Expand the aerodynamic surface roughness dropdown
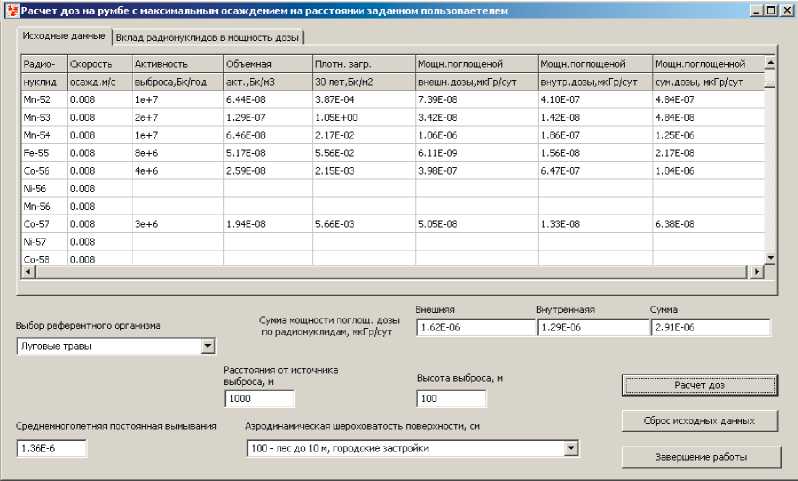 pyautogui.click(x=570, y=449)
